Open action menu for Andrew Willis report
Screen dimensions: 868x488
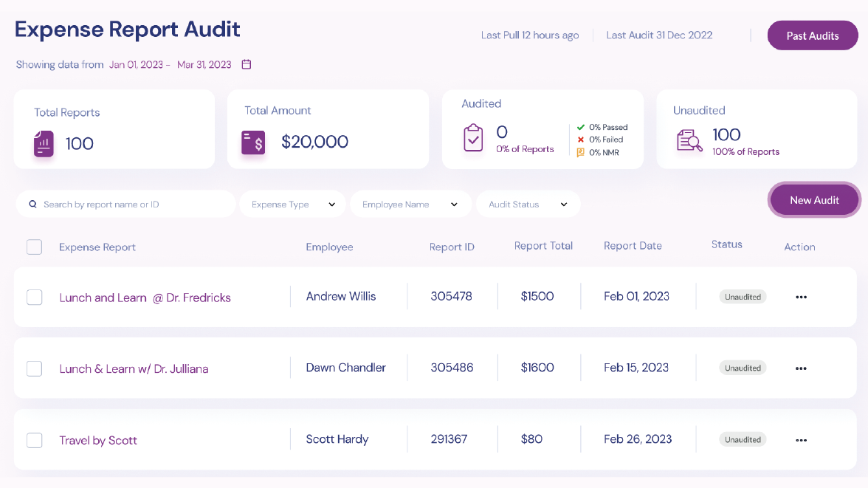(x=801, y=297)
